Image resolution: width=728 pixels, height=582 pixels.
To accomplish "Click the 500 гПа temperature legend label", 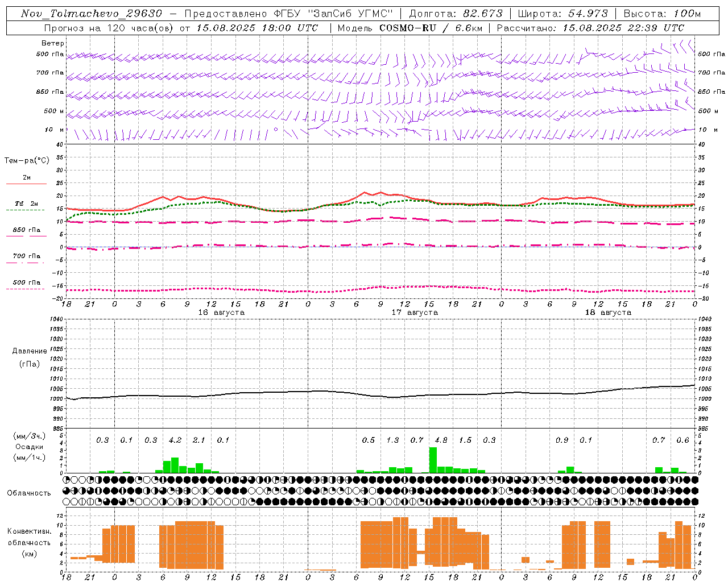I will coord(27,282).
